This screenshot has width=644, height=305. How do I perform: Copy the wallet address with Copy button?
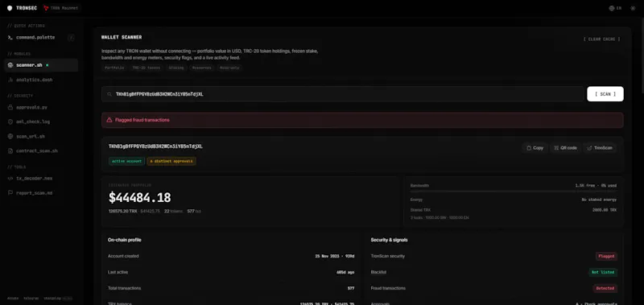(x=535, y=148)
